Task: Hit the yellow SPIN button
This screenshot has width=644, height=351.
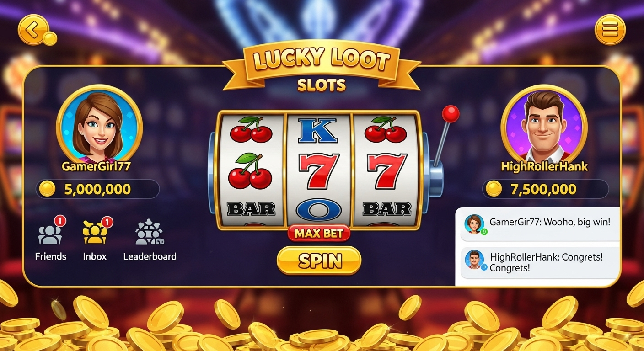Action: (319, 261)
